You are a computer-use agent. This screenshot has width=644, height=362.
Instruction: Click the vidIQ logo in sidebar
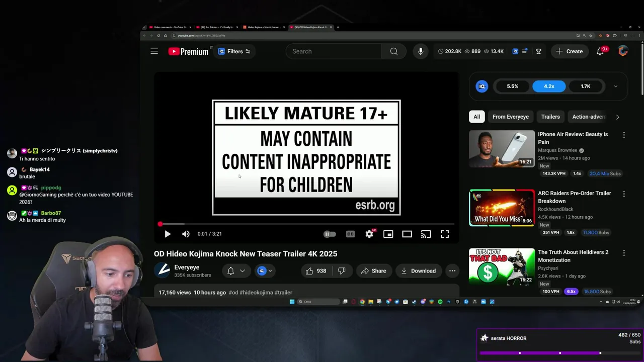482,86
